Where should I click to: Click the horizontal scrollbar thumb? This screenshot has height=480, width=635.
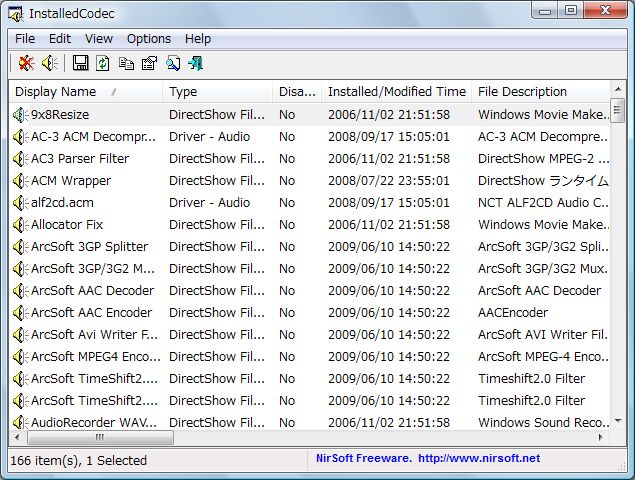click(x=100, y=437)
